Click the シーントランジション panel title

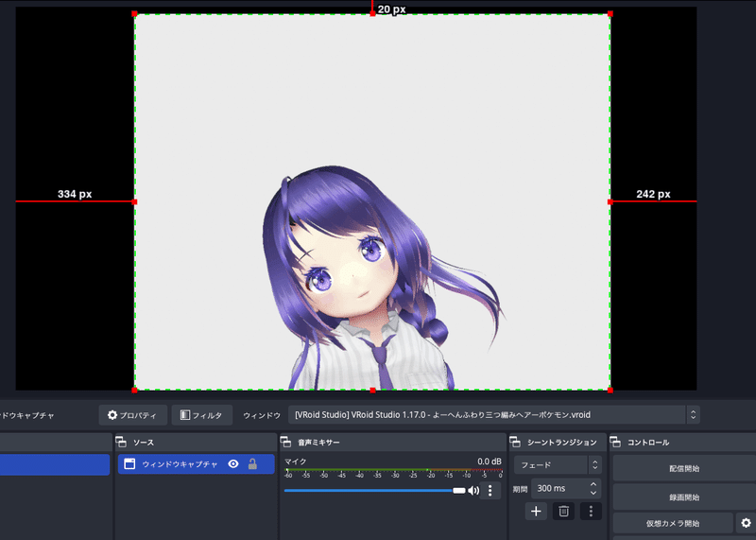click(x=561, y=443)
